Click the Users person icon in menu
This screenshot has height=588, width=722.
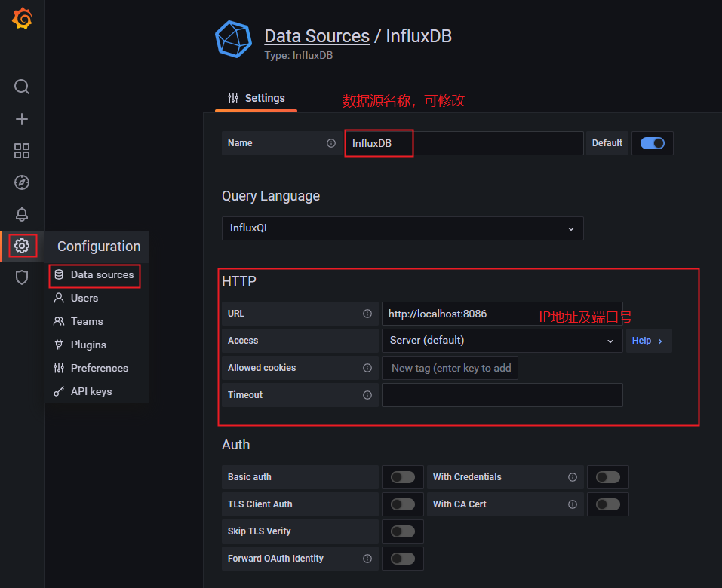pos(59,298)
